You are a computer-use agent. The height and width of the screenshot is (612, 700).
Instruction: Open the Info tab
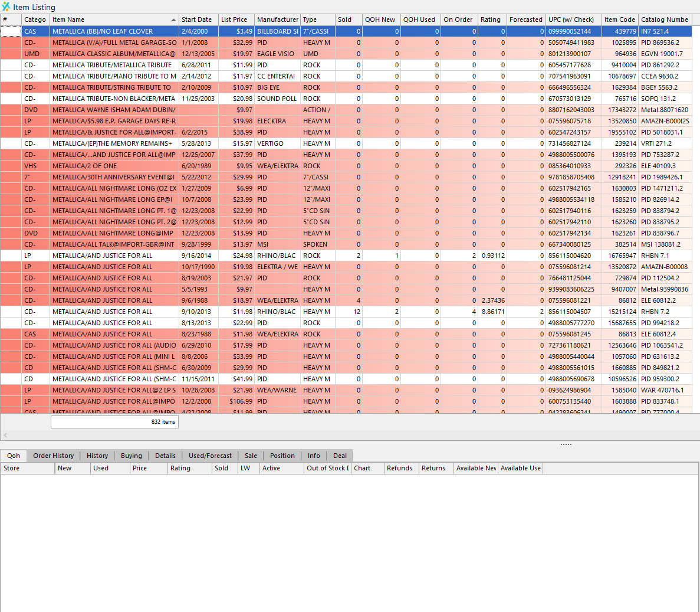click(x=314, y=456)
